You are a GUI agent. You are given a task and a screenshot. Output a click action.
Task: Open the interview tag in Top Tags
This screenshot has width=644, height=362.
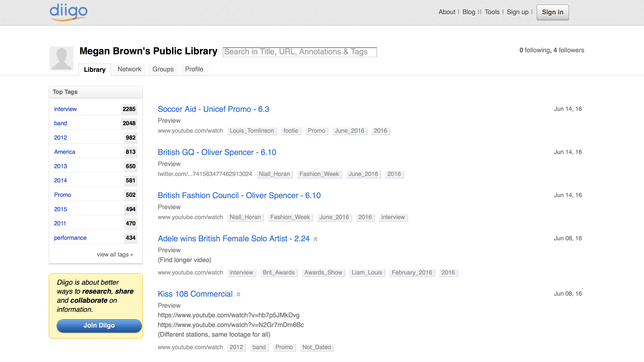coord(65,109)
